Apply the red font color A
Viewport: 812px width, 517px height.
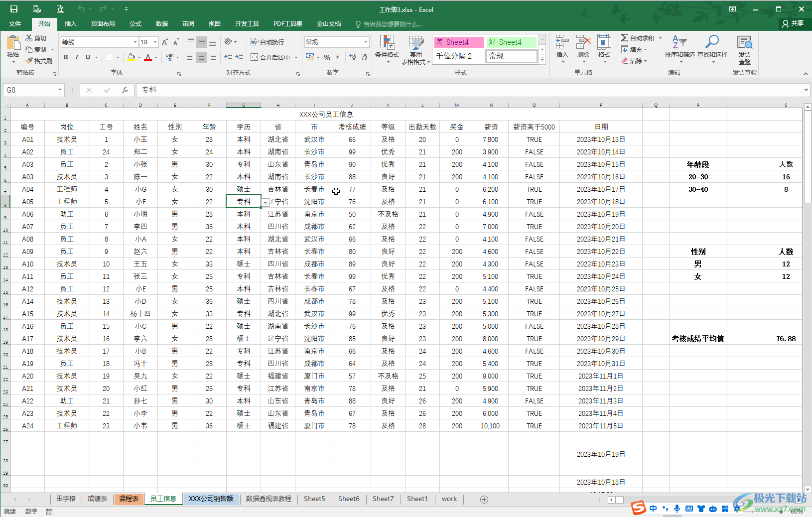(x=148, y=57)
